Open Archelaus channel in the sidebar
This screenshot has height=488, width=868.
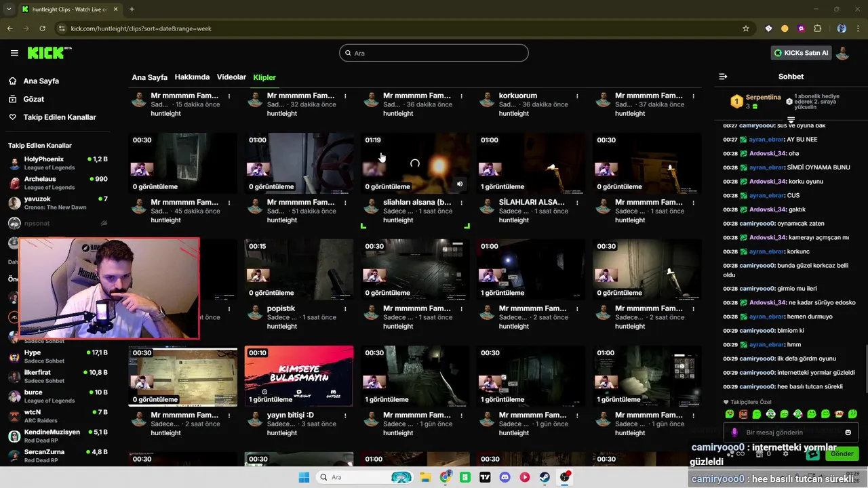point(58,183)
